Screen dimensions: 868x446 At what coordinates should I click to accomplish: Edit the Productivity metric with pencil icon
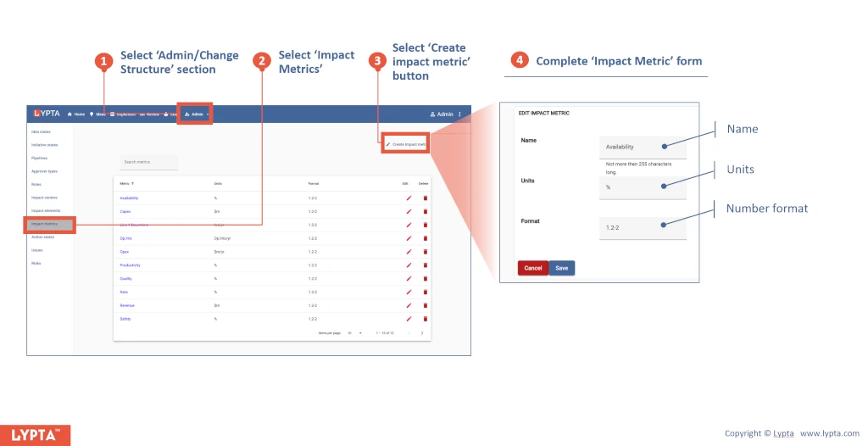[409, 265]
